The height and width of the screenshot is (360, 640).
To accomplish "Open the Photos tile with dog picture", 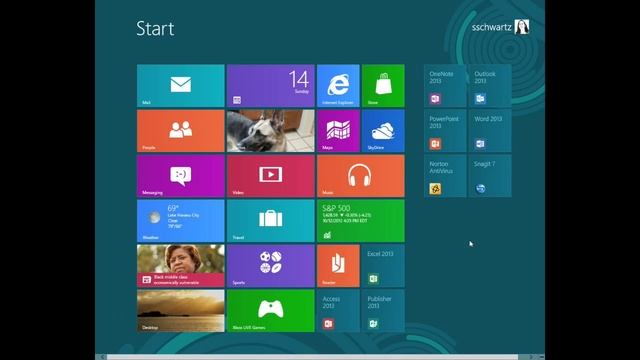I will click(x=271, y=131).
